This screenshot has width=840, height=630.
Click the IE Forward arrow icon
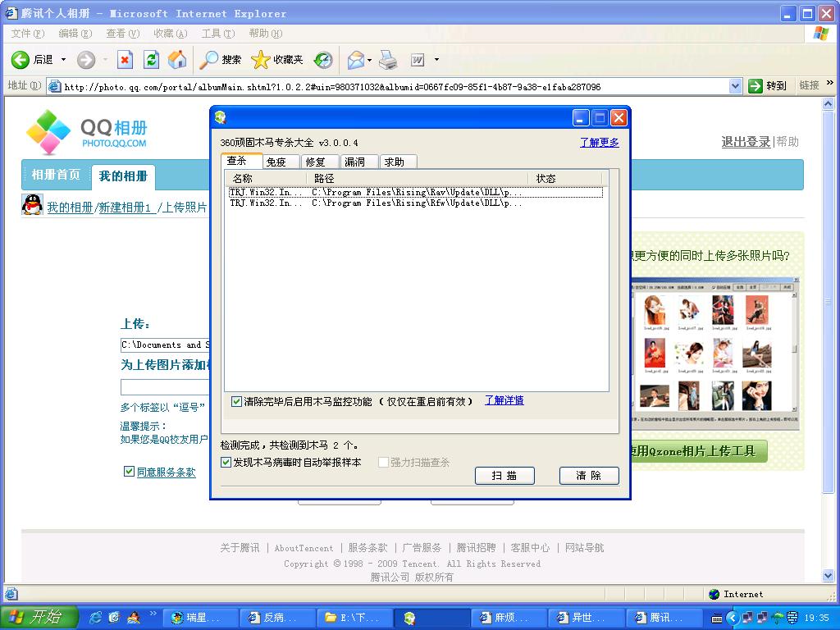coord(85,59)
